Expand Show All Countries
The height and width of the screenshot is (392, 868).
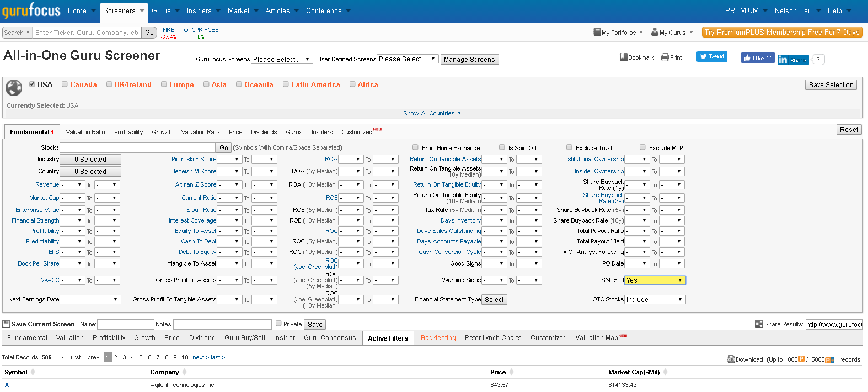(432, 113)
